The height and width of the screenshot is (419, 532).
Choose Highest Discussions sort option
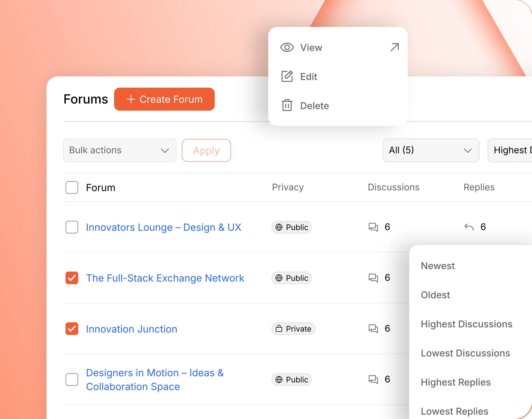[x=467, y=324]
